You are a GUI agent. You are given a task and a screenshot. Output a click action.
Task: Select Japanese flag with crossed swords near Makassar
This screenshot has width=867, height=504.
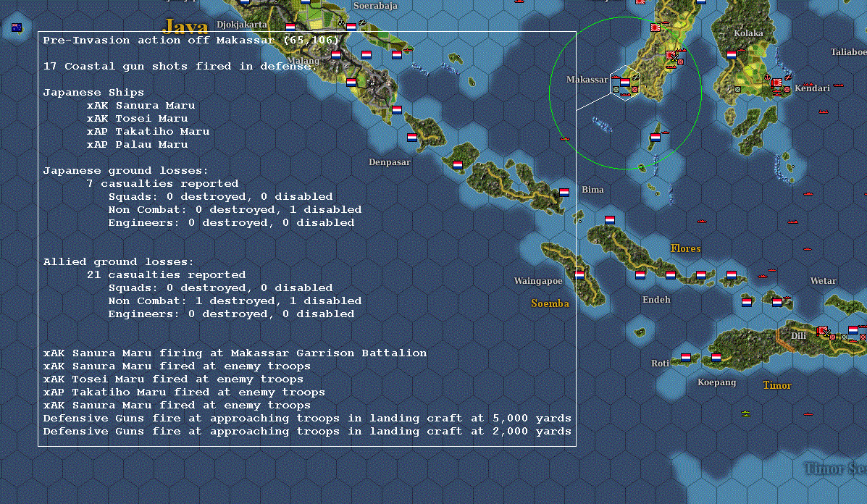pos(671,56)
